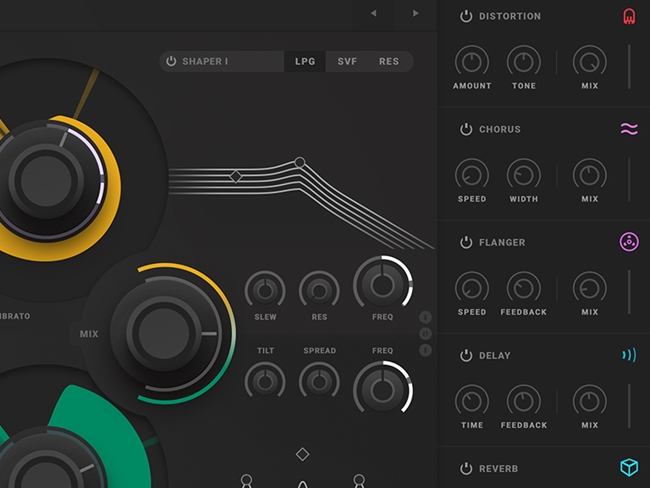Click the Distortion TONE knob

pos(524,62)
